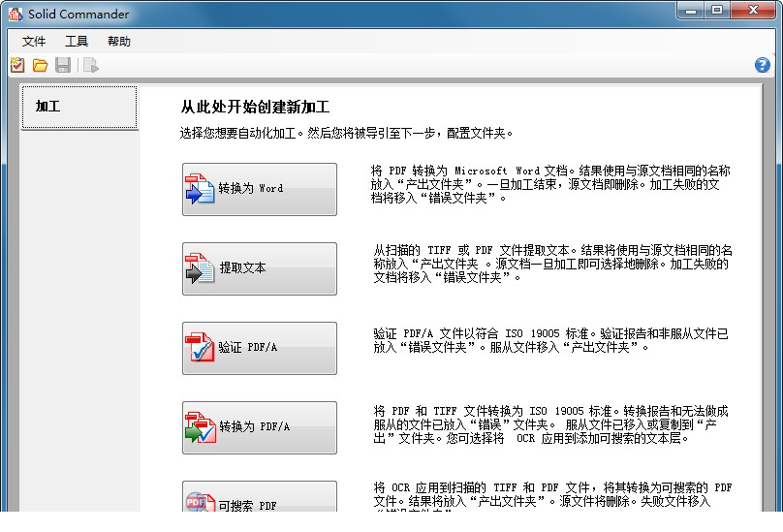Close the Solid Commander window
The width and height of the screenshot is (783, 532).
pos(753,11)
